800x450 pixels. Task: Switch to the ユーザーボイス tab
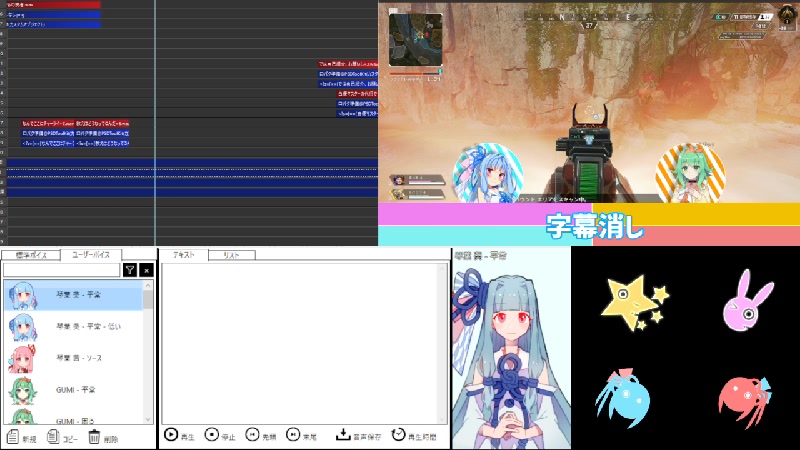pos(91,254)
